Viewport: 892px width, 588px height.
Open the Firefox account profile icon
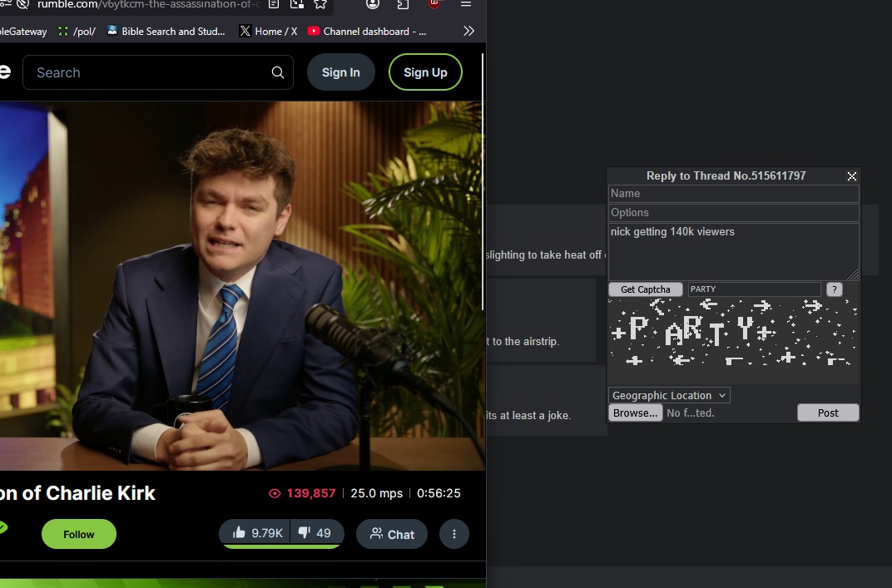click(373, 4)
